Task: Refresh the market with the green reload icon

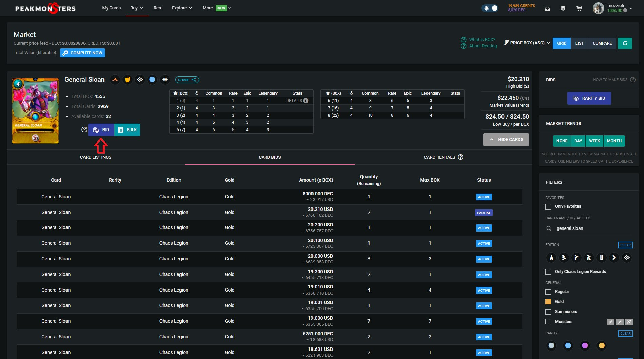Action: pyautogui.click(x=625, y=43)
